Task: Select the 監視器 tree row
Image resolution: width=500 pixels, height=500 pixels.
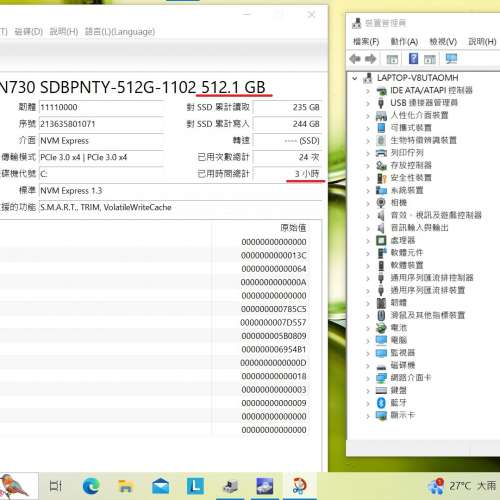Action: point(403,353)
